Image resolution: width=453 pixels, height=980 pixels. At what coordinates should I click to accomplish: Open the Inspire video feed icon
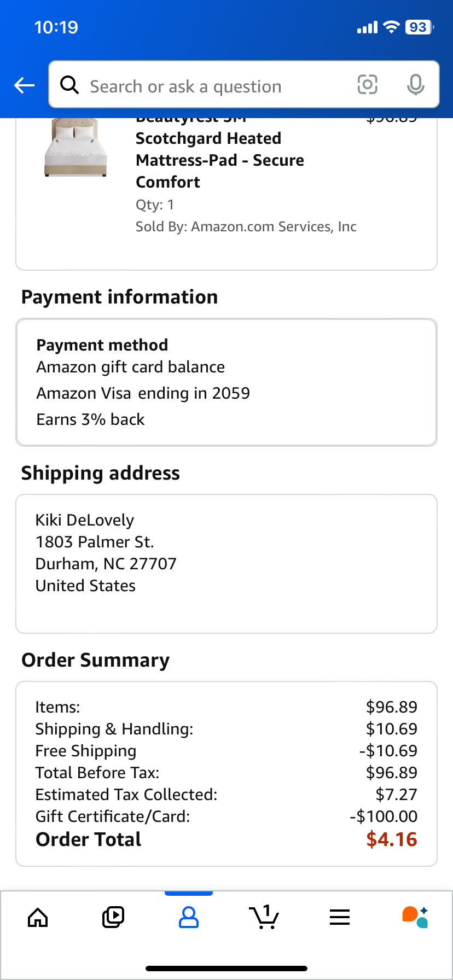click(113, 917)
